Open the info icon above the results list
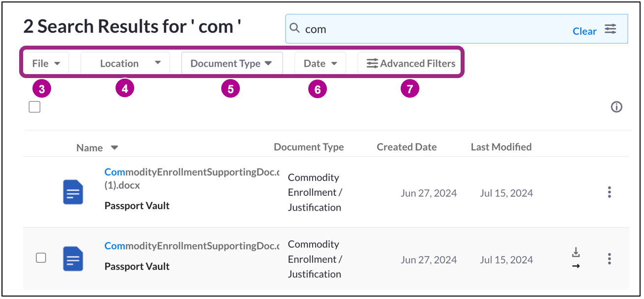Image resolution: width=644 pixels, height=299 pixels. tap(616, 107)
